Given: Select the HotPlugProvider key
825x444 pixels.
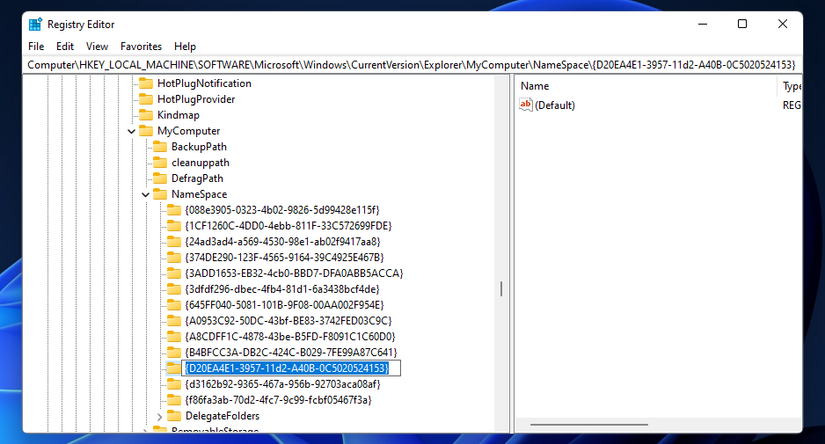Looking at the screenshot, I should pyautogui.click(x=196, y=99).
